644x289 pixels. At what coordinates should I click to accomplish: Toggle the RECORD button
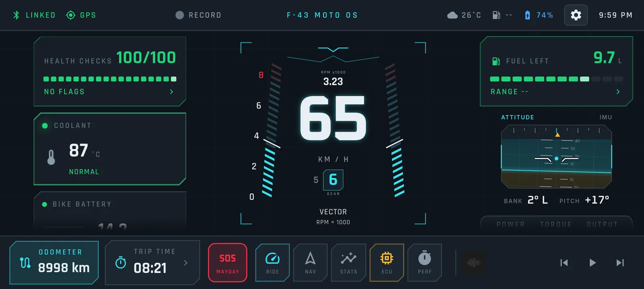click(x=198, y=15)
